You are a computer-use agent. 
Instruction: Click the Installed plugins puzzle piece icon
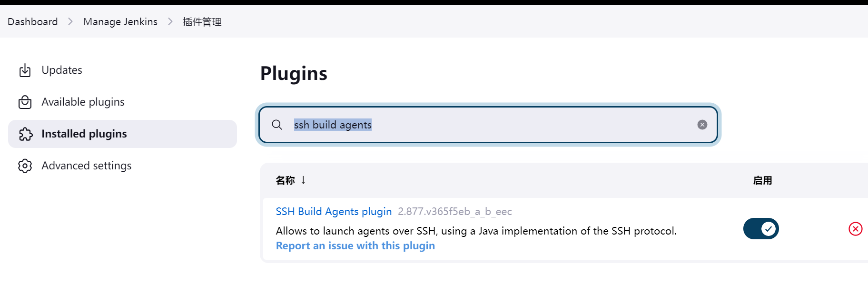pos(26,134)
